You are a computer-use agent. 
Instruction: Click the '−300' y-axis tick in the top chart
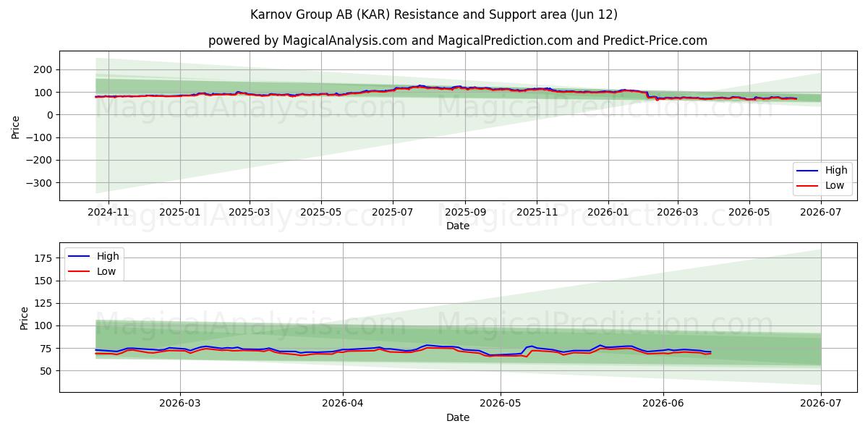click(x=41, y=183)
